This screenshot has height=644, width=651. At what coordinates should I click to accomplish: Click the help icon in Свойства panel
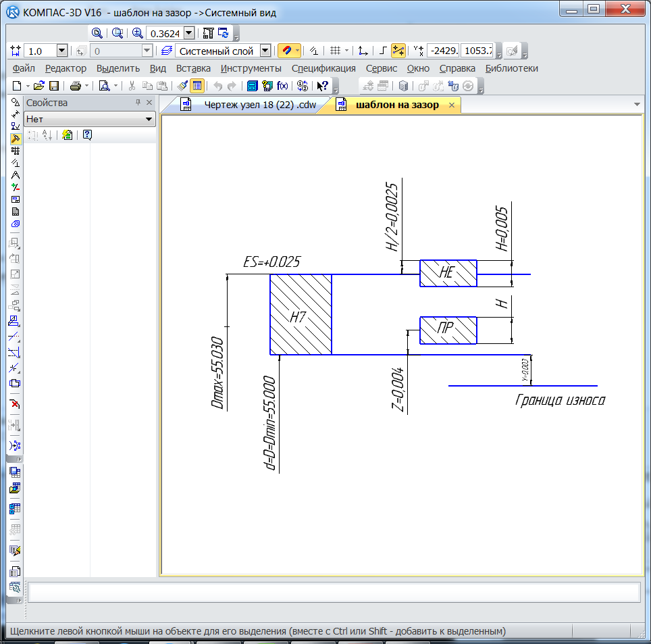pos(87,135)
